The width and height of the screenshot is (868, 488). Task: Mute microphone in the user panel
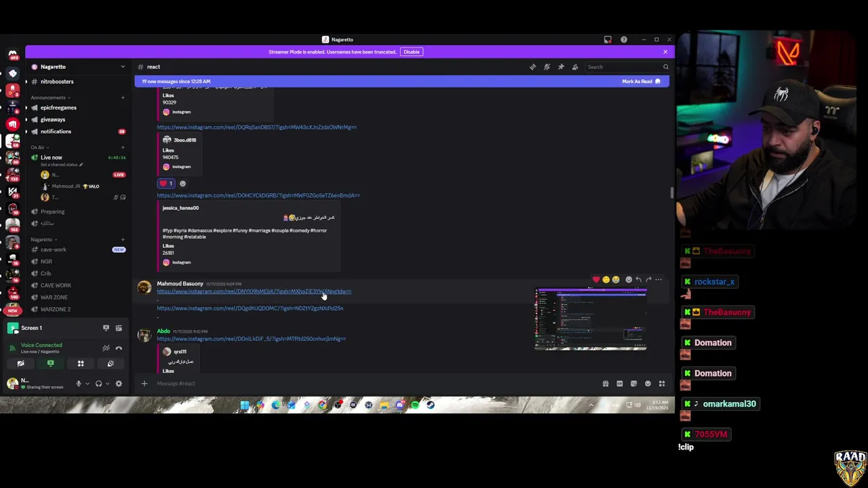pyautogui.click(x=79, y=384)
